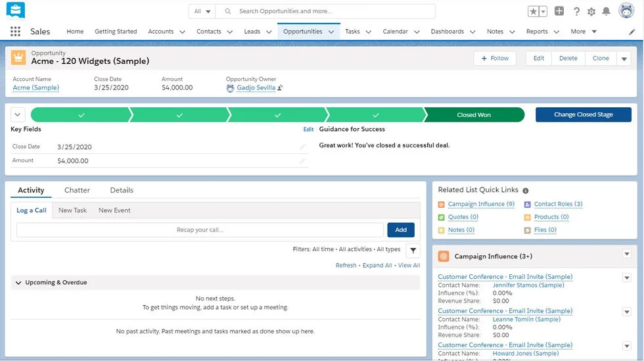Open the Setup gear icon

click(x=591, y=11)
